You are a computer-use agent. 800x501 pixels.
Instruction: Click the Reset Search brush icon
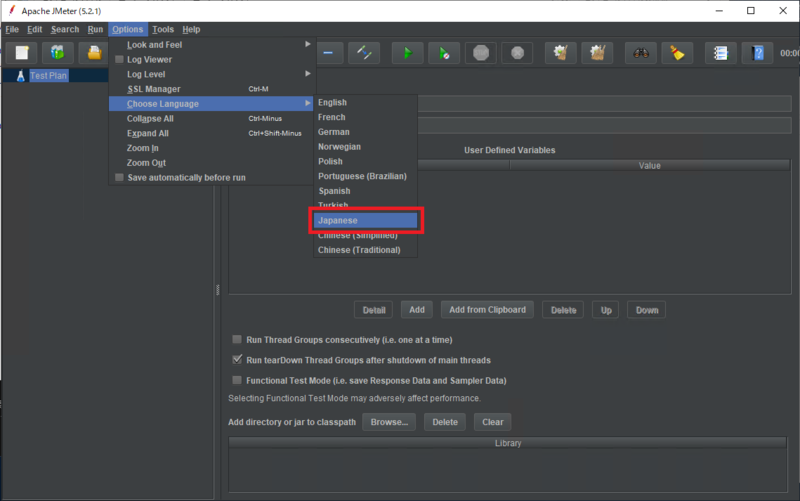[677, 53]
